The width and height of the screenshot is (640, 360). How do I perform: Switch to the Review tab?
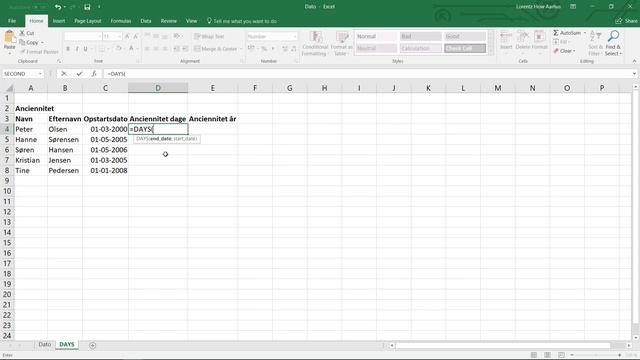[x=169, y=21]
